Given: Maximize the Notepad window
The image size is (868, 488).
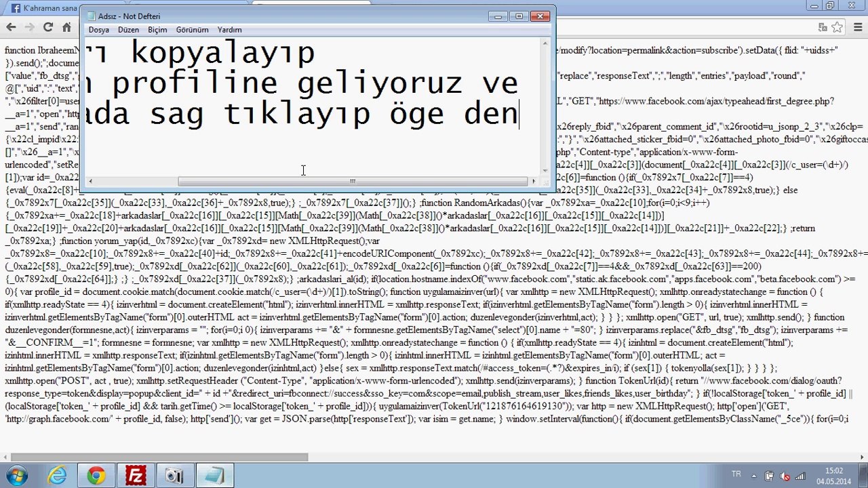Looking at the screenshot, I should coord(519,16).
